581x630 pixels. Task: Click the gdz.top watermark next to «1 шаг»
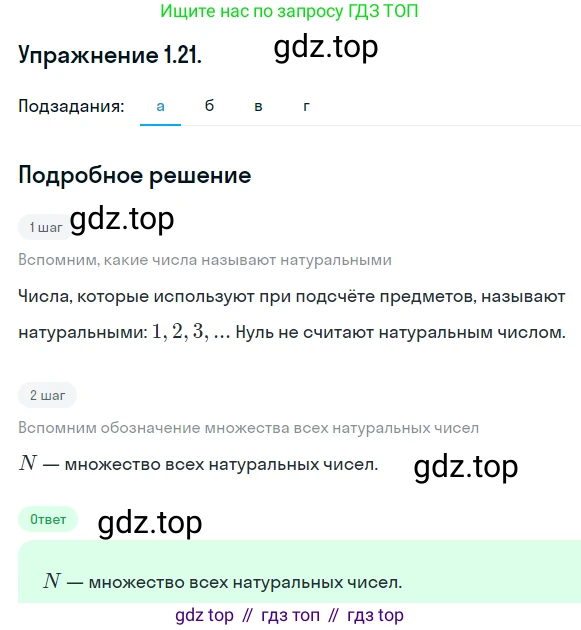(x=122, y=220)
